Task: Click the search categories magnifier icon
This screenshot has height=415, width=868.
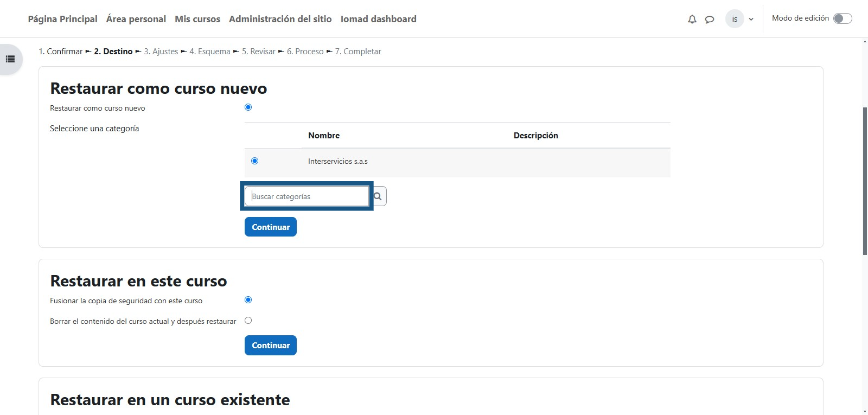Action: point(378,196)
